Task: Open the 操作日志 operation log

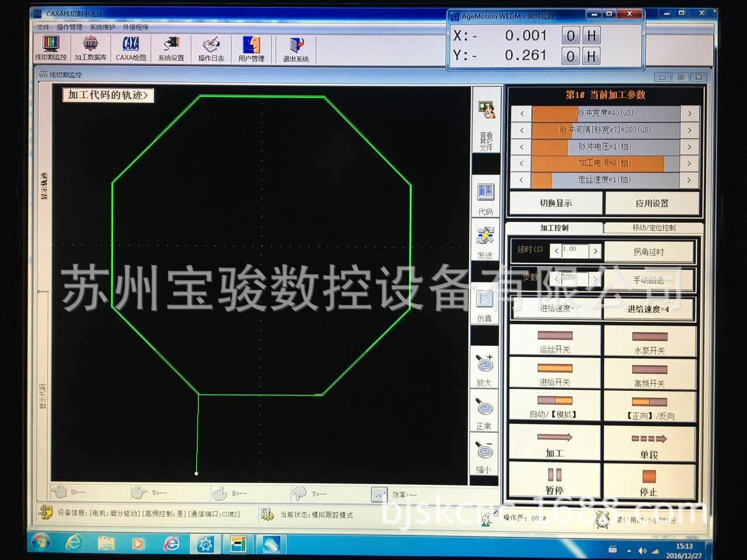Action: click(x=211, y=48)
